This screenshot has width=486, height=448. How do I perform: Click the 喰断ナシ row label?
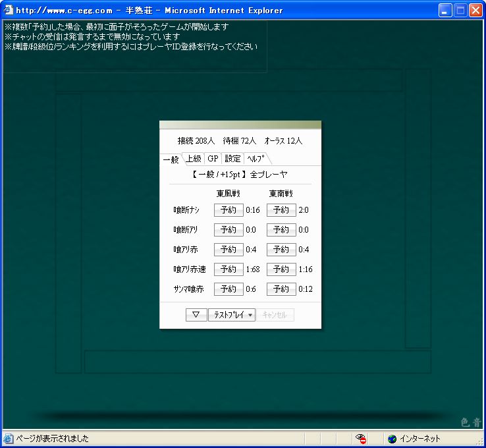click(x=186, y=210)
